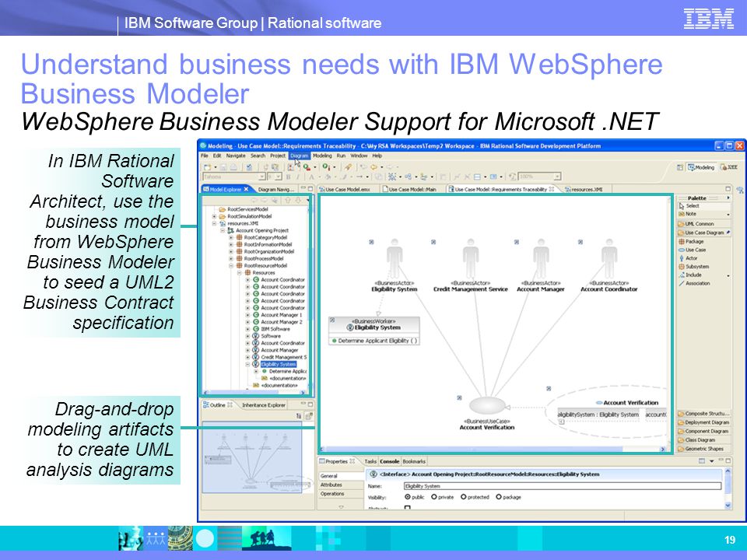Open the Diagram menu
The width and height of the screenshot is (747, 560).
[x=300, y=156]
